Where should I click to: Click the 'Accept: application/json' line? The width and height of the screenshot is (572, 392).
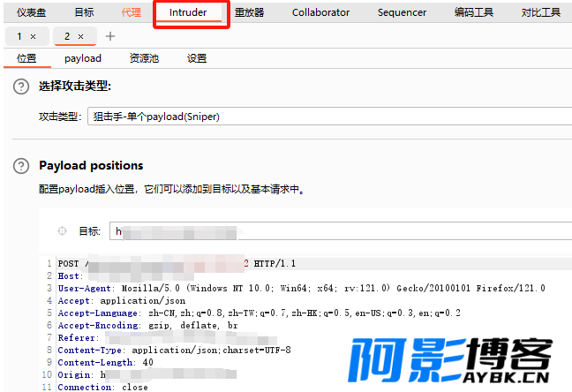point(122,301)
